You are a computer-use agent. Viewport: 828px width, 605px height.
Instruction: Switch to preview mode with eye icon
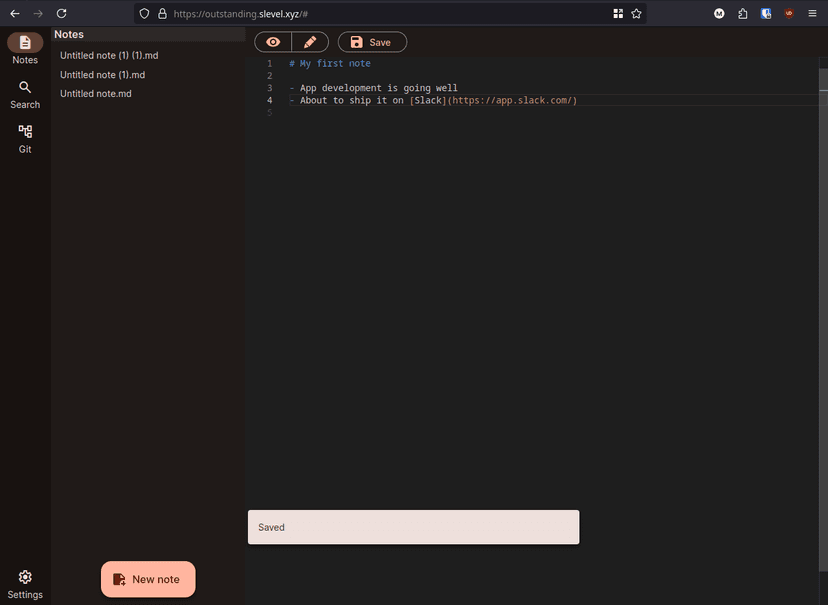click(x=273, y=42)
